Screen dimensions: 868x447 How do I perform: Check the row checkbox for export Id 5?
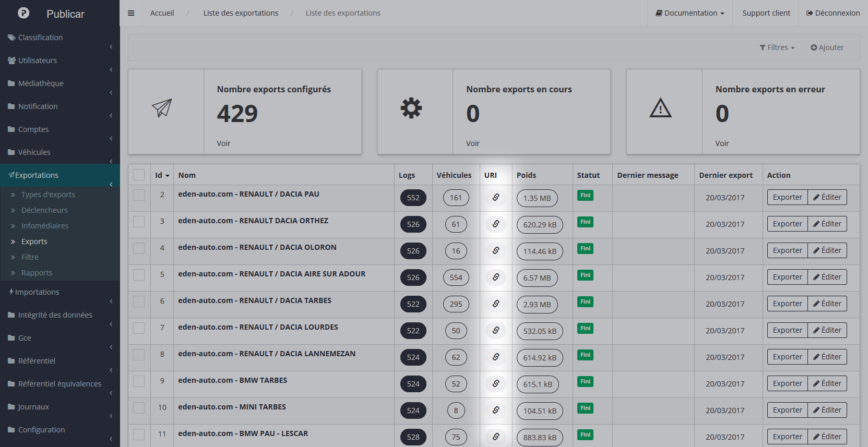click(x=139, y=275)
